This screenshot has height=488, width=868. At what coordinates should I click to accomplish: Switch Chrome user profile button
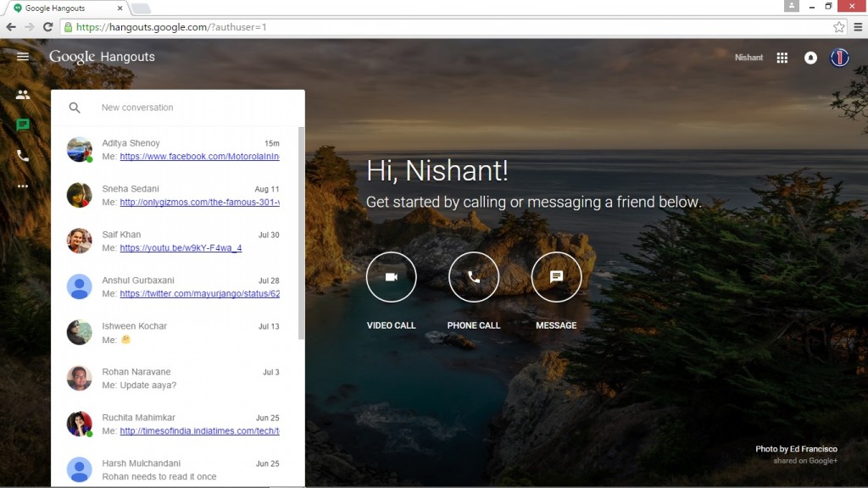792,6
